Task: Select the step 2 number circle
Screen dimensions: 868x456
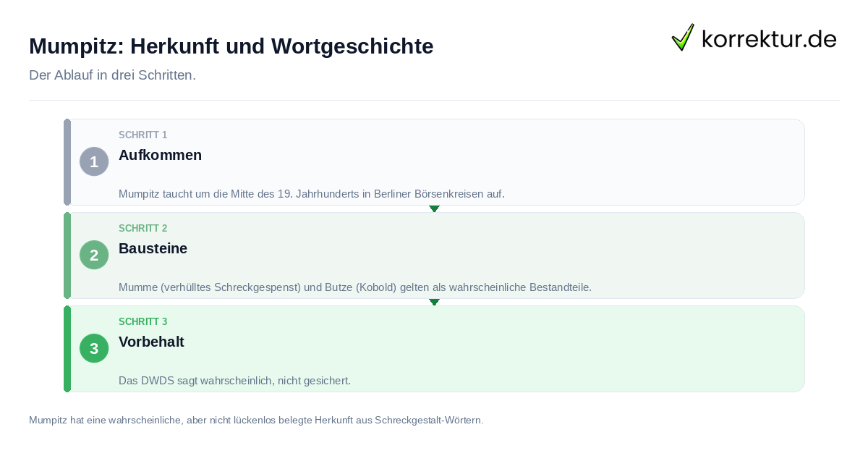Action: (x=94, y=255)
